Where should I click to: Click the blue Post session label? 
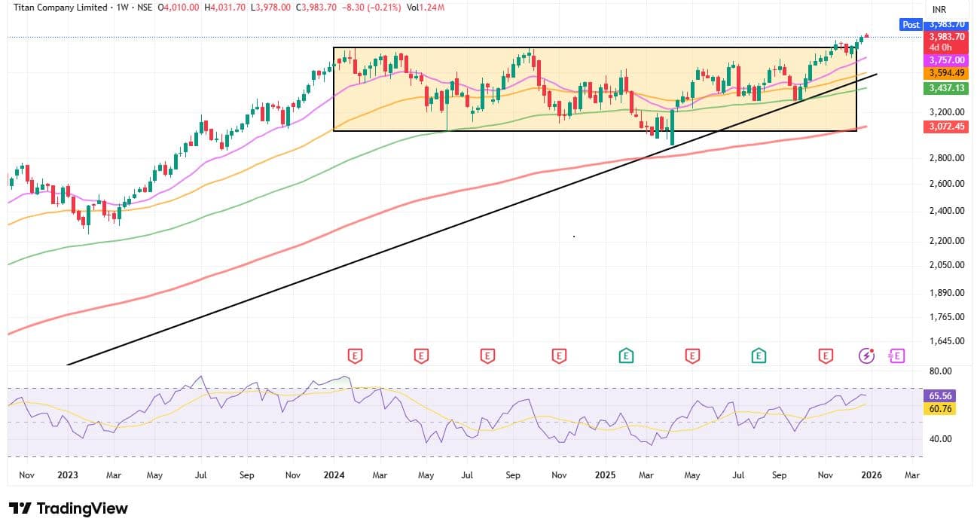pyautogui.click(x=911, y=25)
